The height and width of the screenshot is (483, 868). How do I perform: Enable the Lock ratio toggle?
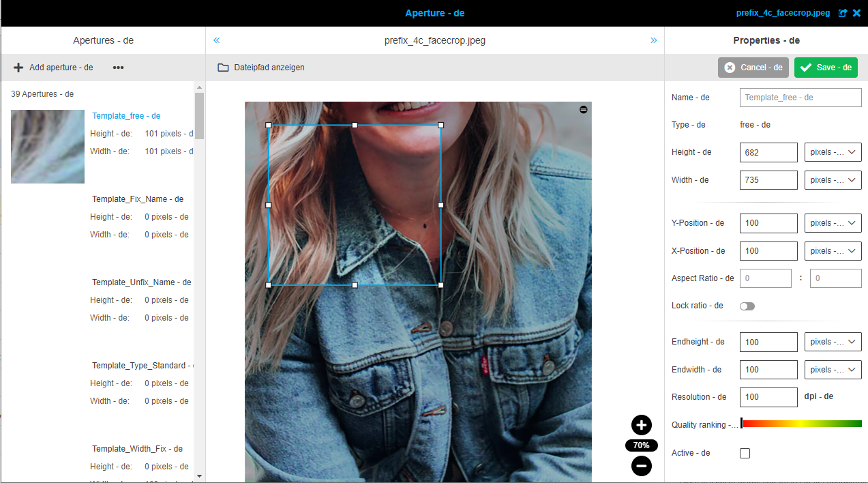[x=747, y=306]
